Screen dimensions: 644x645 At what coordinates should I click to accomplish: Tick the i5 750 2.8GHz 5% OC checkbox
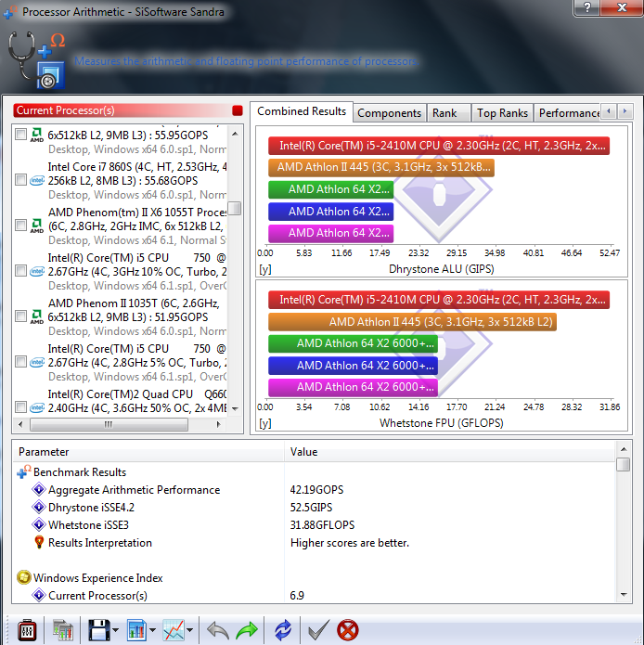point(20,362)
